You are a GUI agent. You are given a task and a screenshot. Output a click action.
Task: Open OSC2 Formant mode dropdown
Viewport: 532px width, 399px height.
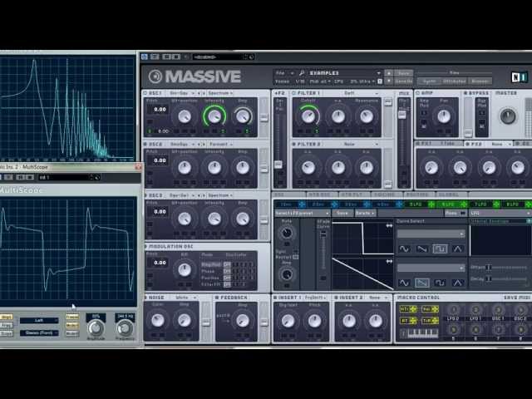tap(220, 144)
